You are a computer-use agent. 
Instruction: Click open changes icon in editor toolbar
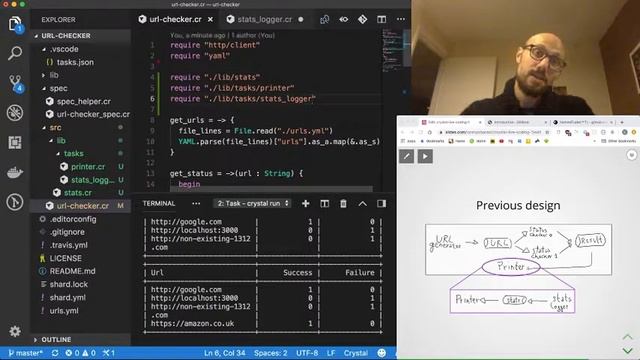[x=324, y=19]
